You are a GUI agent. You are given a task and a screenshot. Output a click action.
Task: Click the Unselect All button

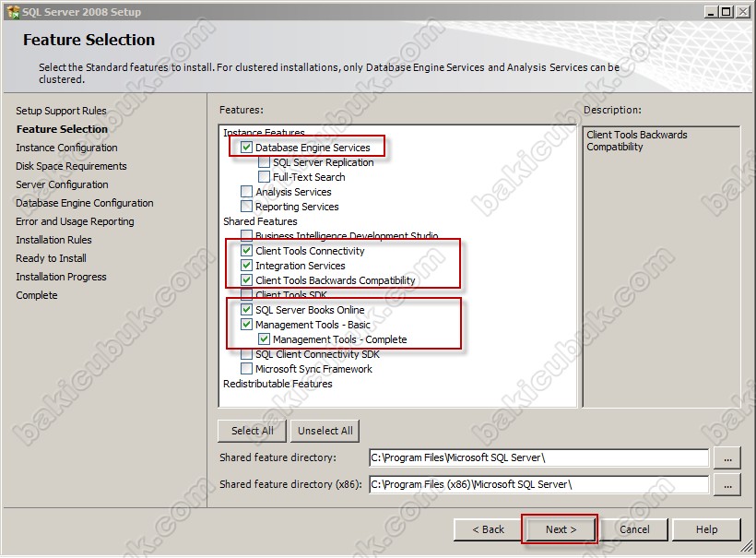tap(325, 431)
